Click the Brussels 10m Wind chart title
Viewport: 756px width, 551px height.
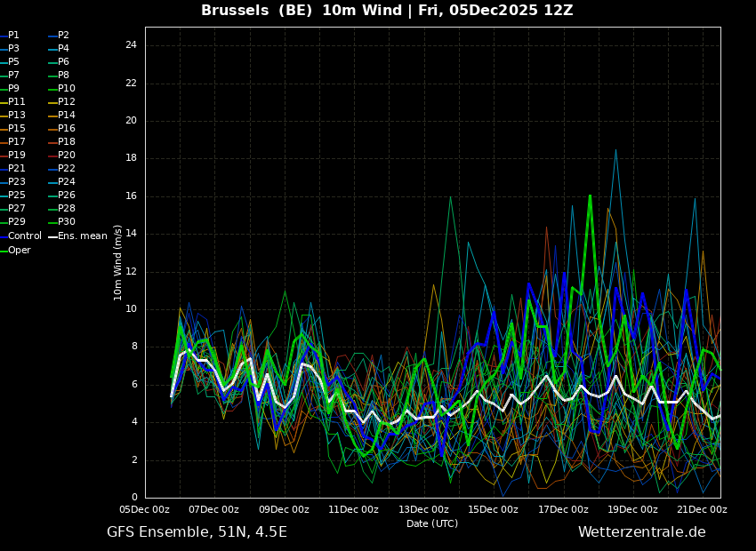387,11
